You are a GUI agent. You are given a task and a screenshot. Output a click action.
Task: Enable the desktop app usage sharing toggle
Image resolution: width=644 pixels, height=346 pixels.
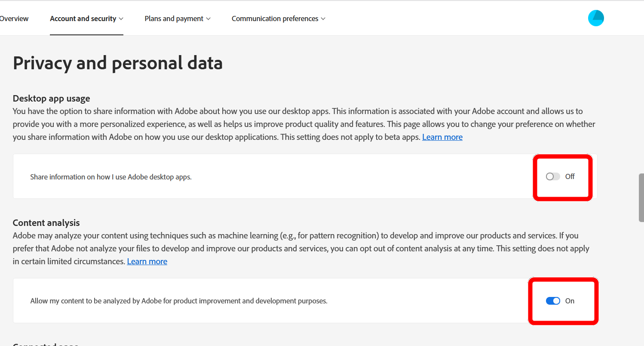552,176
